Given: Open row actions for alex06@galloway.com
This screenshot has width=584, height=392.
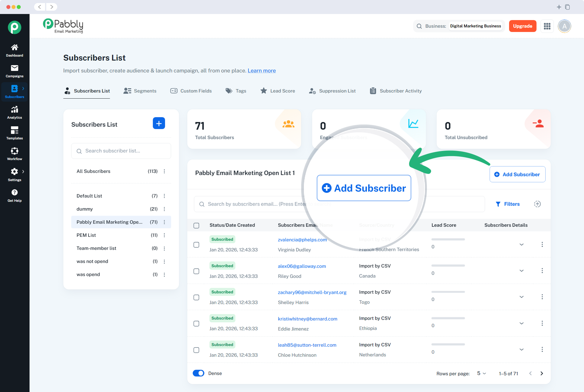Looking at the screenshot, I should 542,271.
